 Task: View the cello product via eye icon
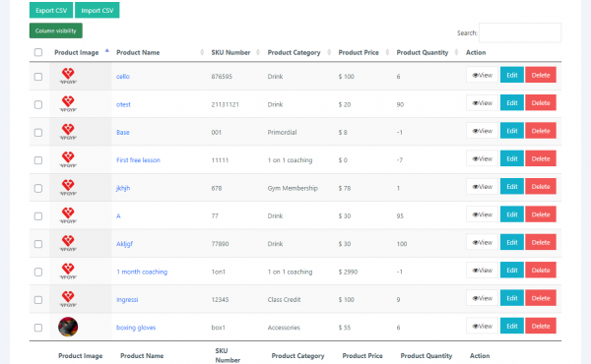482,75
